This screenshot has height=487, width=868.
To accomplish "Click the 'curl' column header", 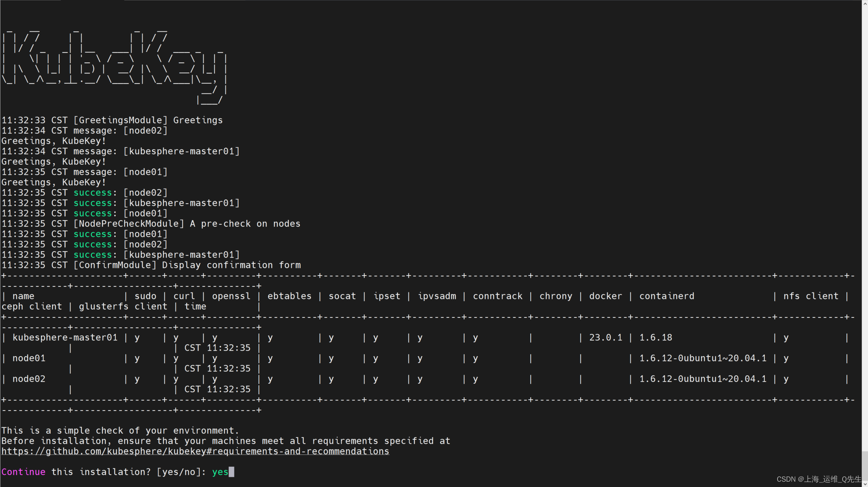I will [x=184, y=296].
